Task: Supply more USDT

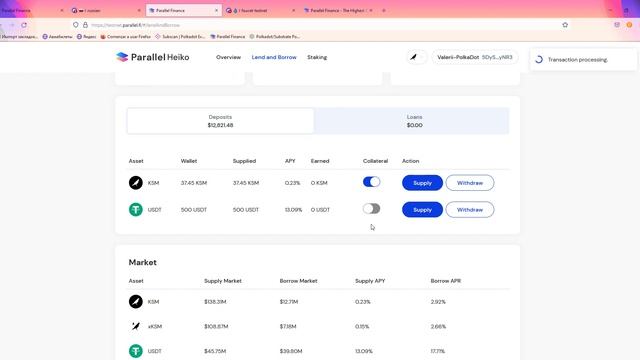Action: (422, 209)
